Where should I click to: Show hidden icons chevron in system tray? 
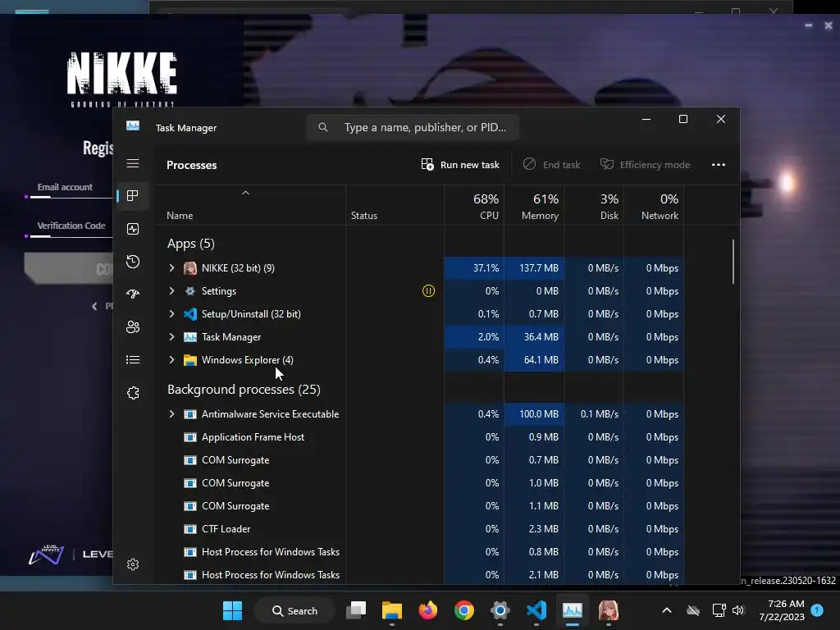click(x=667, y=610)
